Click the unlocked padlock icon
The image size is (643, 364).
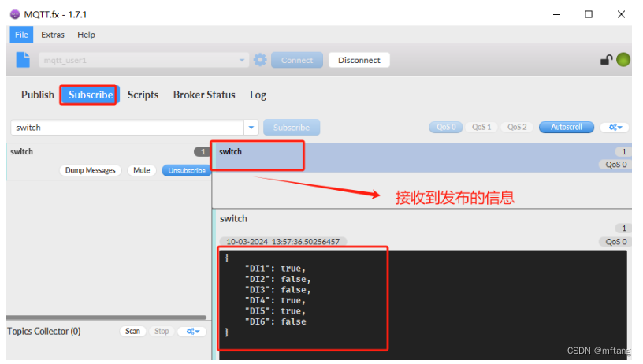606,60
